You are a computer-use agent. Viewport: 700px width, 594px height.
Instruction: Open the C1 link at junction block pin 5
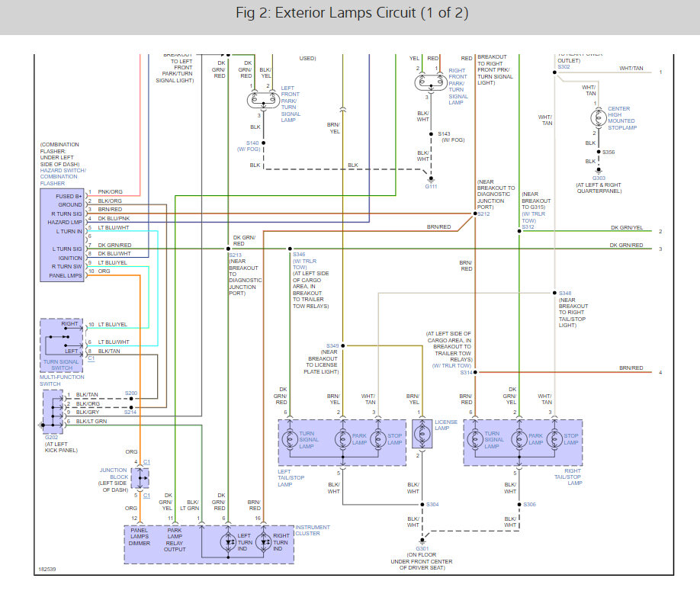pos(146,496)
